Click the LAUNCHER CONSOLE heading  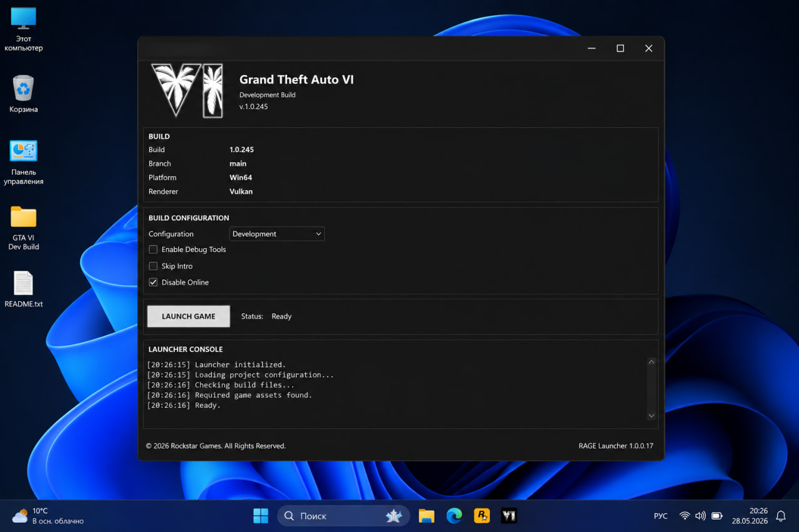[x=185, y=349]
